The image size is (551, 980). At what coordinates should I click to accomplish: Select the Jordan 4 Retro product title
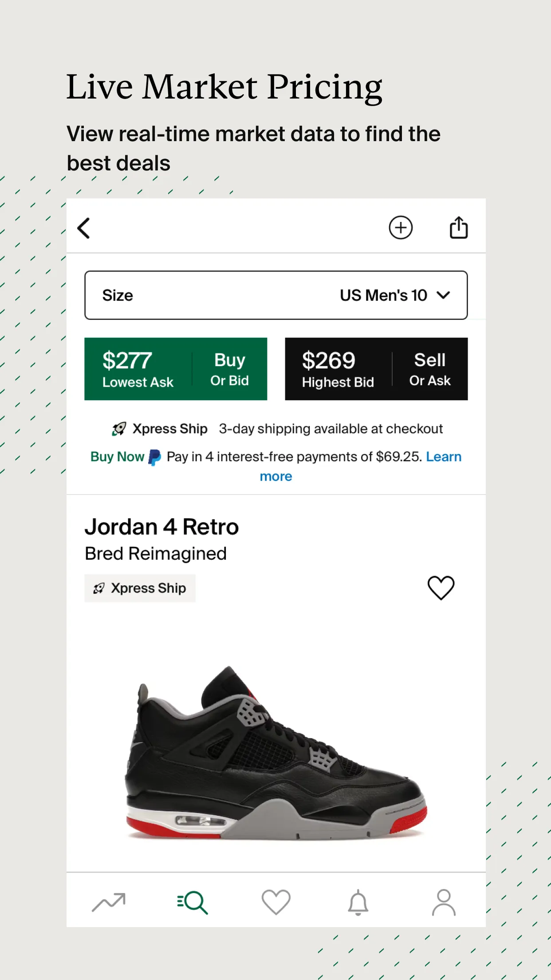click(161, 527)
